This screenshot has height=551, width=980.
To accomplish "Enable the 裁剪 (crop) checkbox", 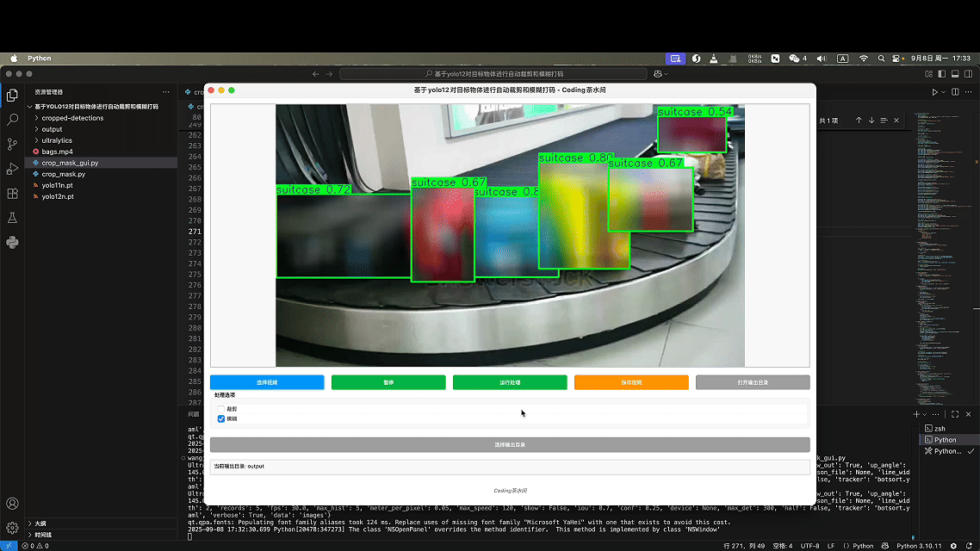I will pos(221,409).
